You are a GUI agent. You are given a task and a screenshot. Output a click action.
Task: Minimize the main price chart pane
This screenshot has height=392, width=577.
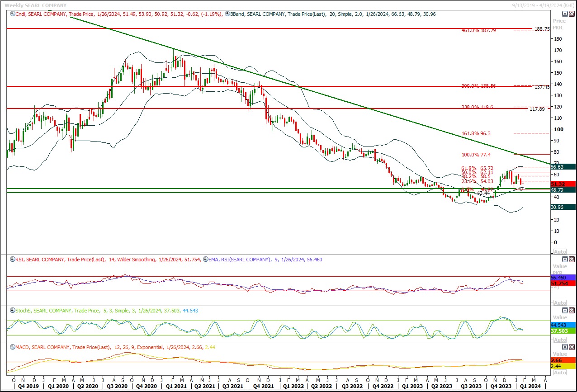pyautogui.click(x=564, y=14)
